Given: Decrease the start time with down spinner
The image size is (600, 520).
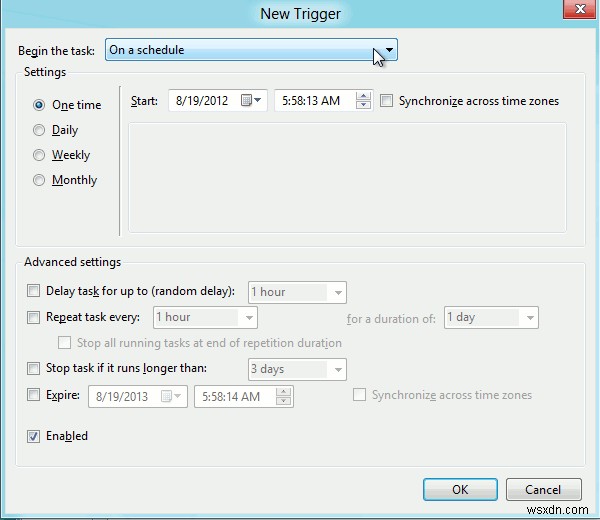Looking at the screenshot, I should [x=363, y=105].
